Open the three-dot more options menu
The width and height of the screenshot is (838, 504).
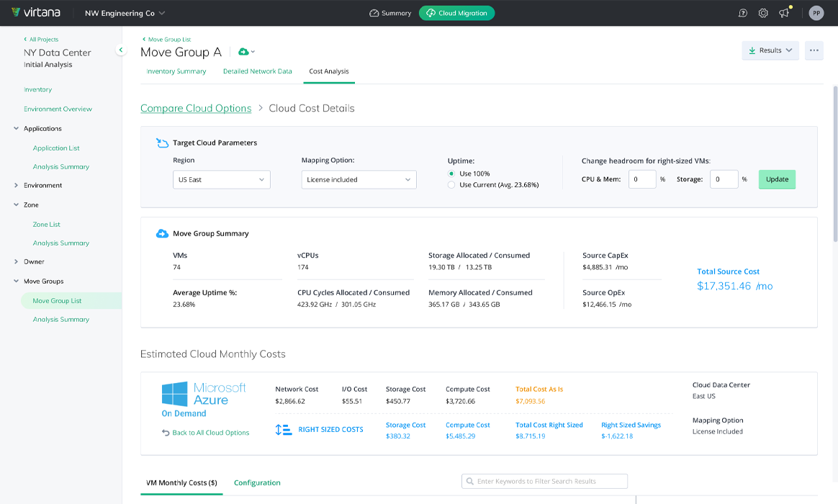(814, 50)
